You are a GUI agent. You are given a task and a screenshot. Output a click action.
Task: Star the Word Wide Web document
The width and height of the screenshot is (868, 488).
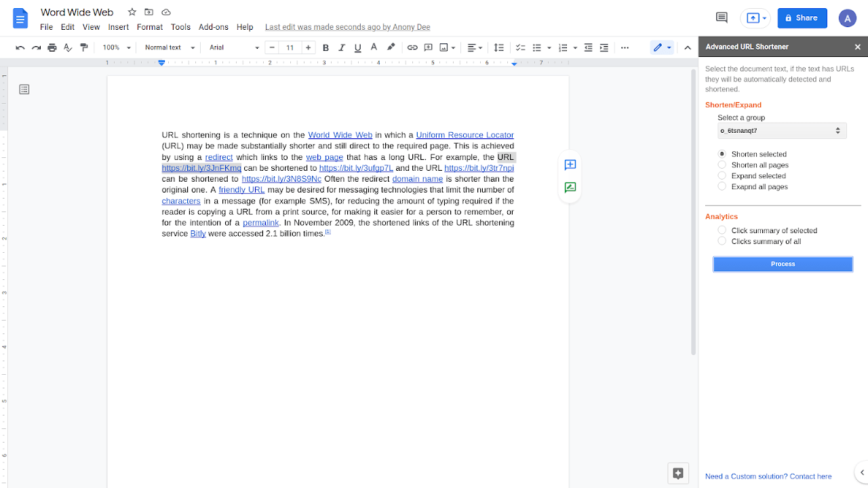click(132, 12)
